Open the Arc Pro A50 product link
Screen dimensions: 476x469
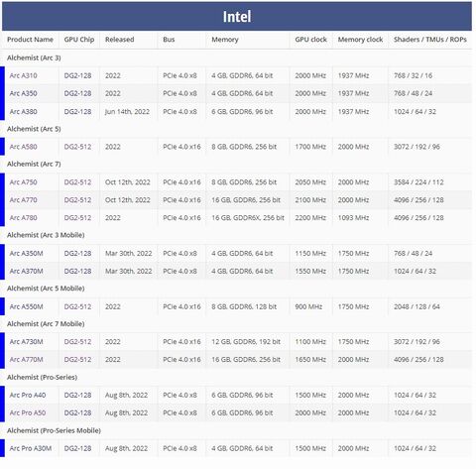coord(28,413)
